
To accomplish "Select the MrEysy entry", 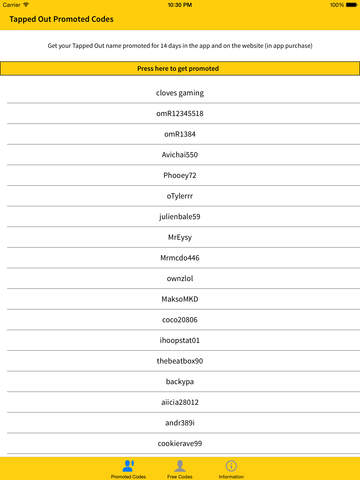I will click(180, 237).
